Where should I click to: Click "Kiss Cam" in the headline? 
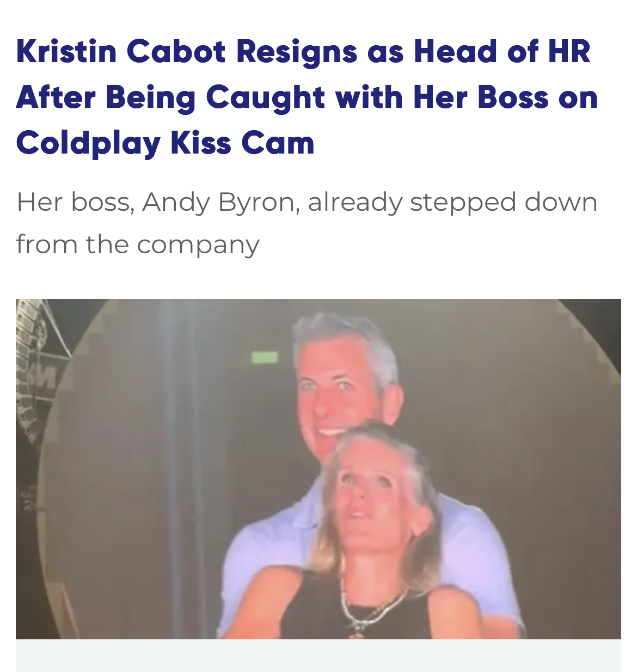point(242,143)
